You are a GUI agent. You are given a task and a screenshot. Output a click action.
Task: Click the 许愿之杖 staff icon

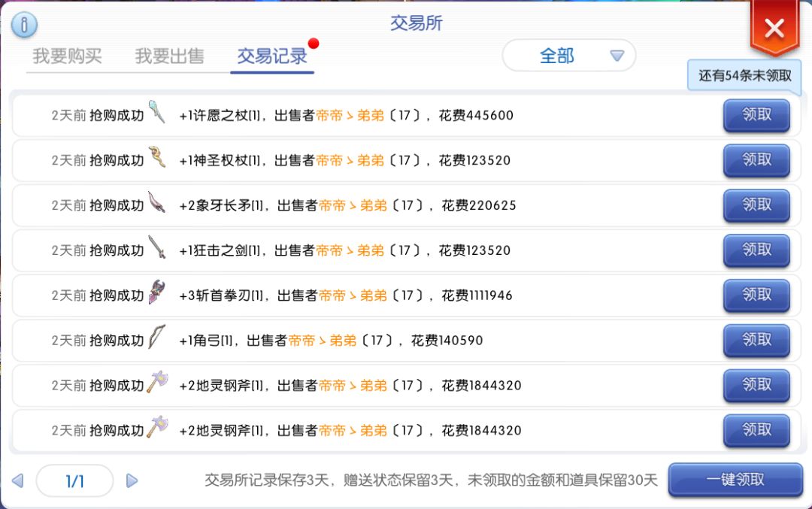[157, 112]
